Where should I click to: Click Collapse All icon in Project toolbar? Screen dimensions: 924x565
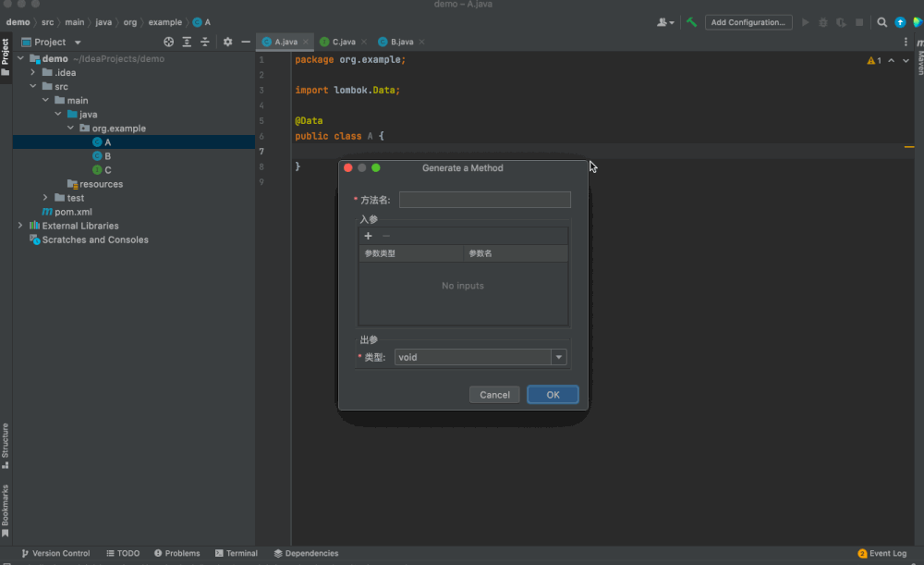pyautogui.click(x=204, y=42)
